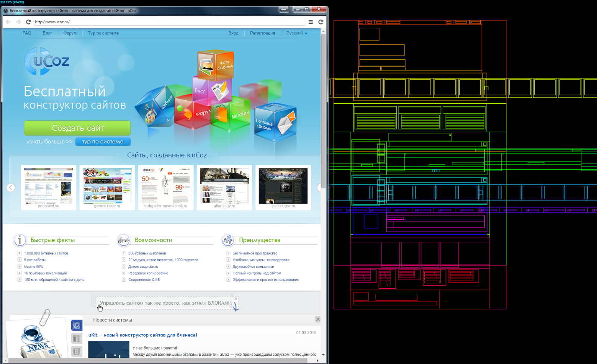The width and height of the screenshot is (597, 364).
Task: Select the gray B news sidebar icon
Action: (x=76, y=351)
